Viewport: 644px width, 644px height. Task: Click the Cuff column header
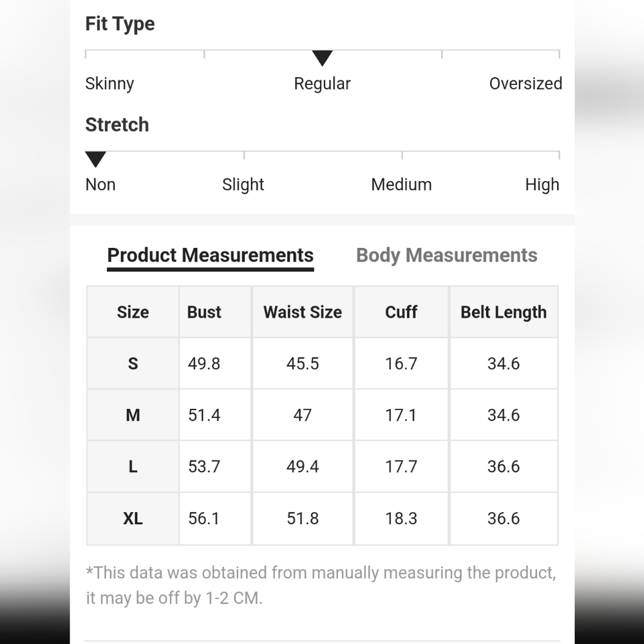click(401, 312)
